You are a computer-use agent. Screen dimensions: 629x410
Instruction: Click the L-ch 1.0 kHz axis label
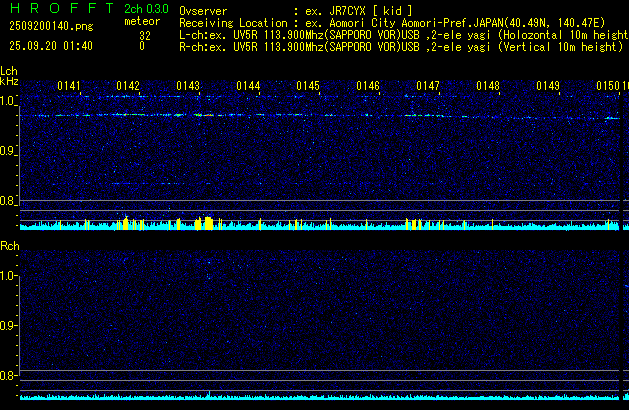pyautogui.click(x=9, y=102)
